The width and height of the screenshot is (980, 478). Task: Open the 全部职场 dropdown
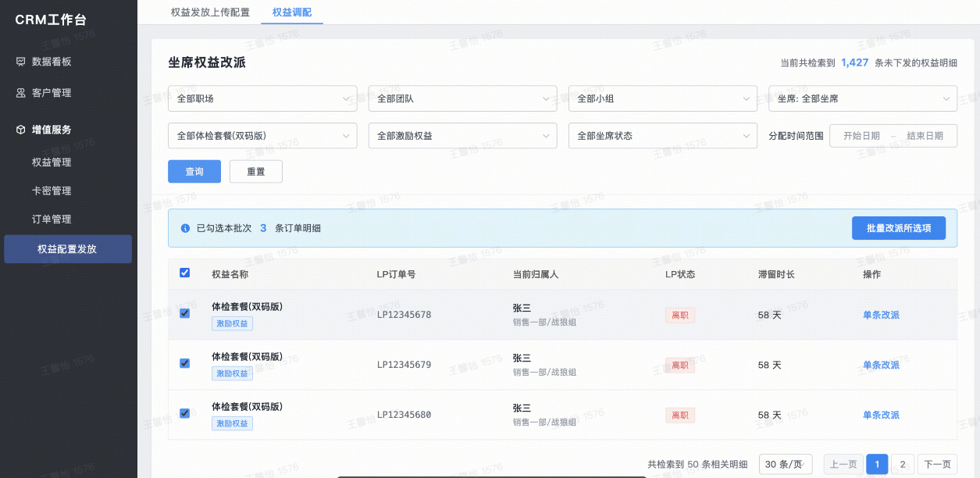pos(262,99)
